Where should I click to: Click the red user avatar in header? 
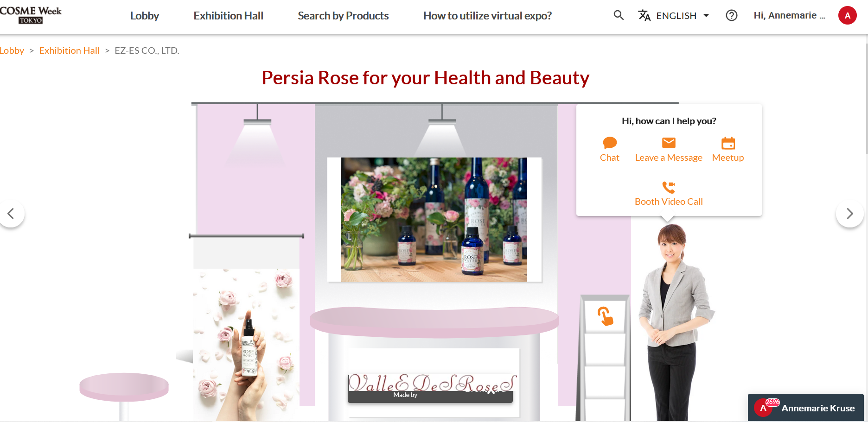(847, 15)
